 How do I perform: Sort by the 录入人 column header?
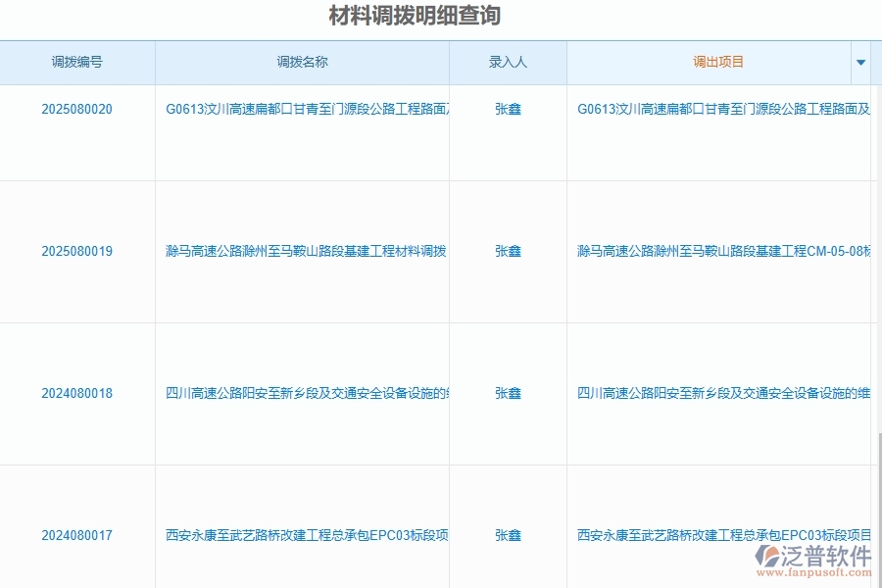click(508, 61)
